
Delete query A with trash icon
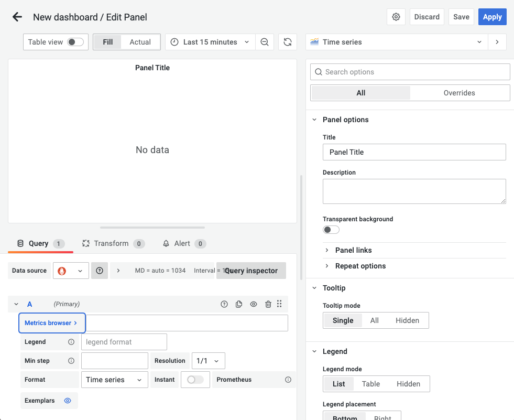(268, 304)
